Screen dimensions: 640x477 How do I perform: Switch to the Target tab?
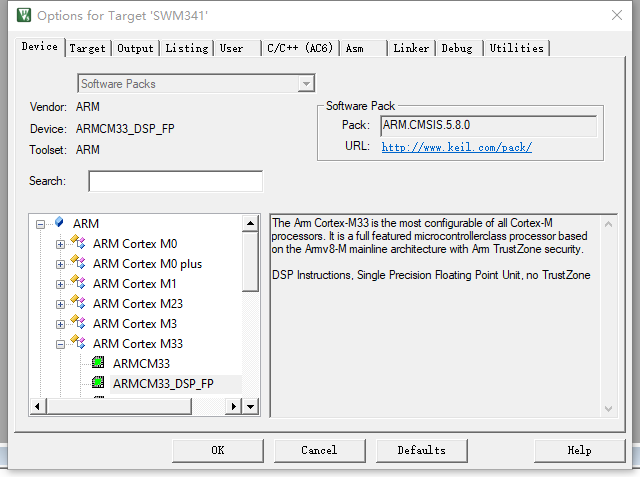pos(87,48)
